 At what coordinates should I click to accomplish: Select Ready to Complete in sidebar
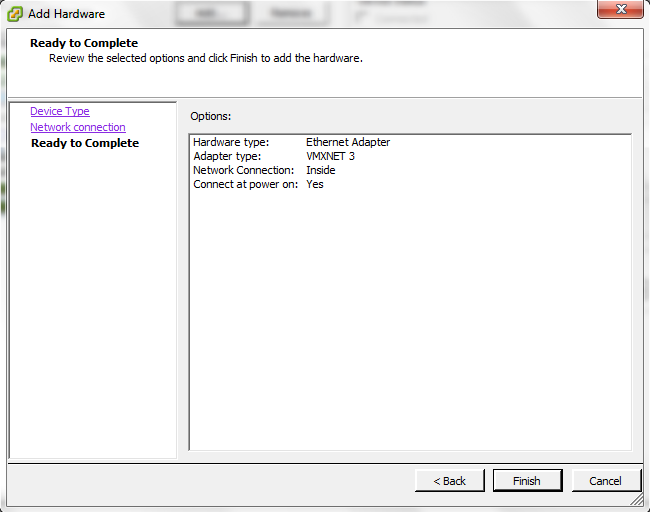click(x=85, y=143)
